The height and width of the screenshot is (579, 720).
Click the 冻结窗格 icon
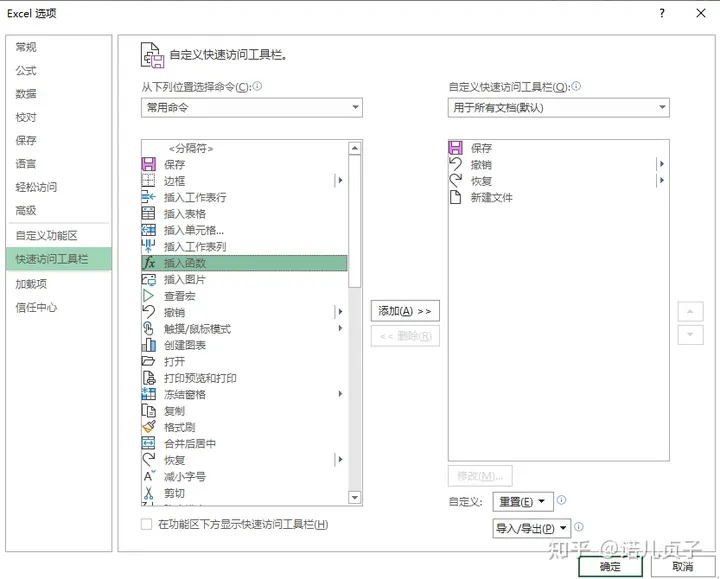[x=148, y=394]
